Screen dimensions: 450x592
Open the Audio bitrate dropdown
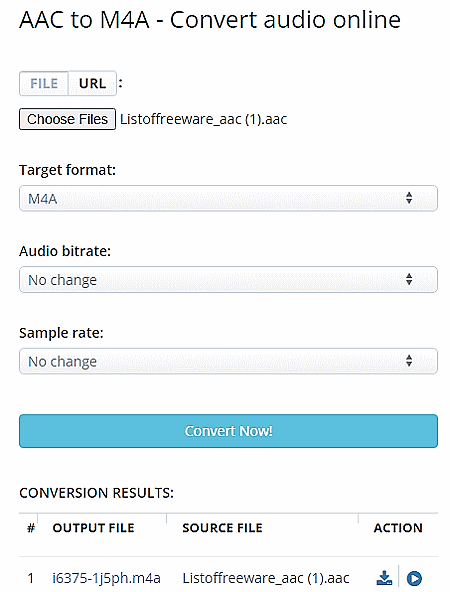coord(228,280)
